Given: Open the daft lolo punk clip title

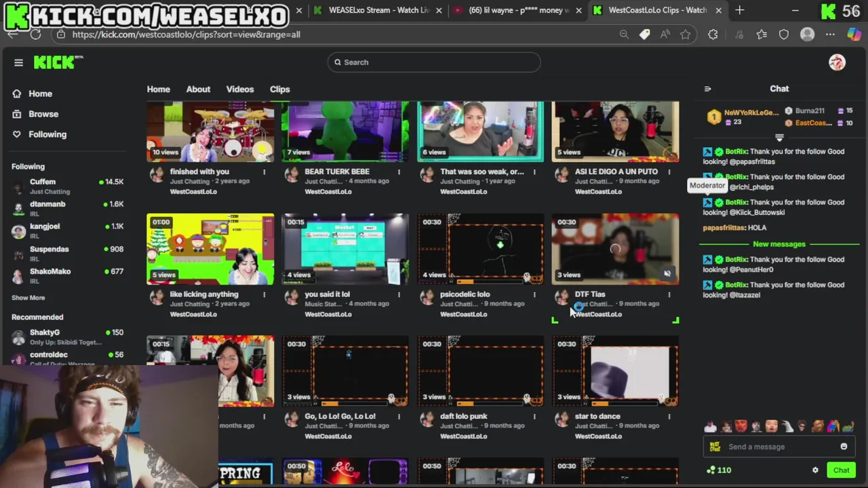Looking at the screenshot, I should coord(464,416).
